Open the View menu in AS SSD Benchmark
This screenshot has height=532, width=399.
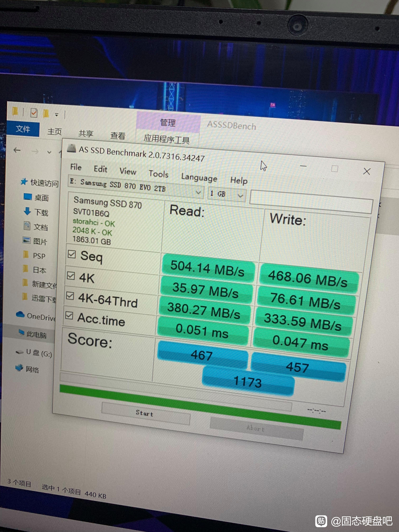point(128,171)
